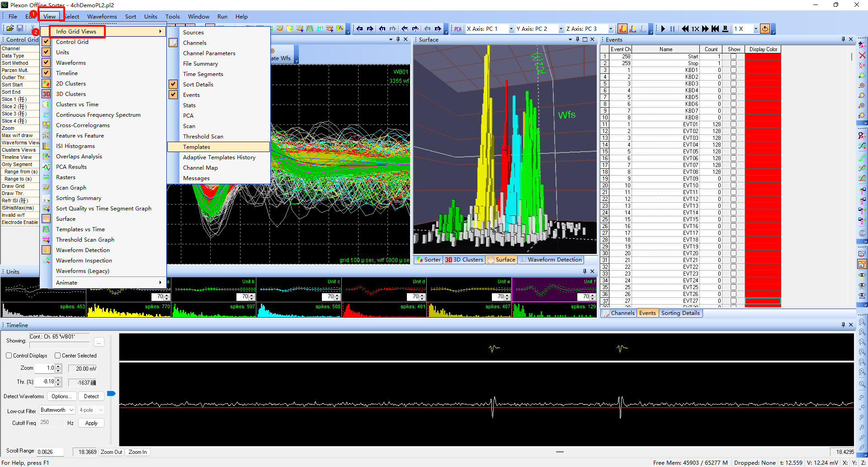Click the 3D Clusters menu icon
868x467 pixels.
[x=46, y=94]
